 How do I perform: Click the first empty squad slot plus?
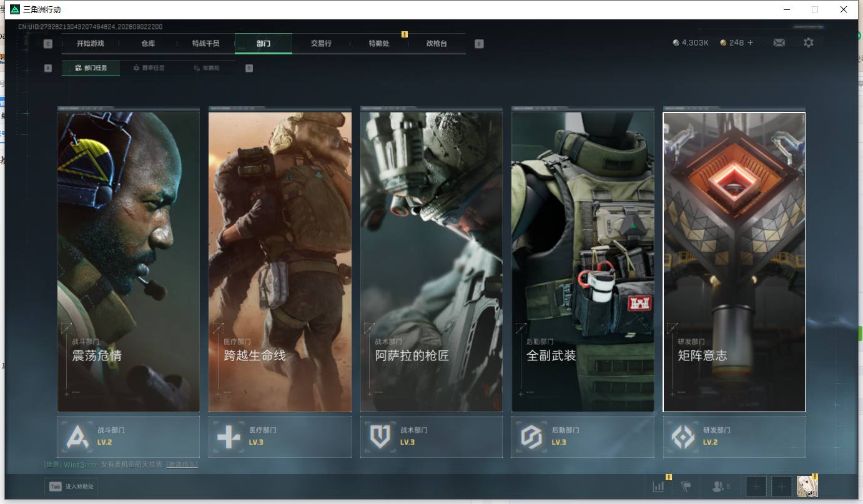coord(756,486)
